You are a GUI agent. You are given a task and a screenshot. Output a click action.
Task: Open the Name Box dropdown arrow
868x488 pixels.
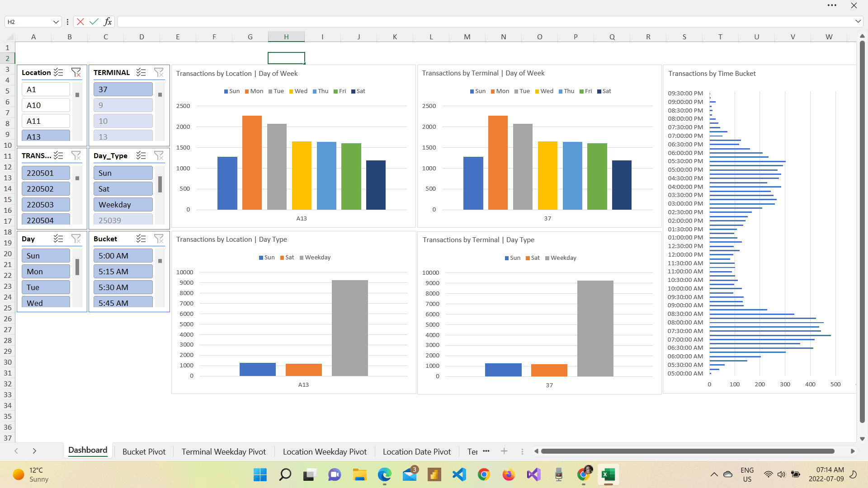56,22
